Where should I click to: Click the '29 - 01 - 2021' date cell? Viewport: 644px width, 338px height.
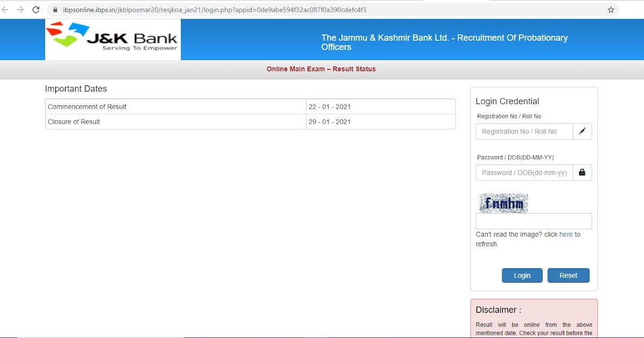tap(380, 122)
